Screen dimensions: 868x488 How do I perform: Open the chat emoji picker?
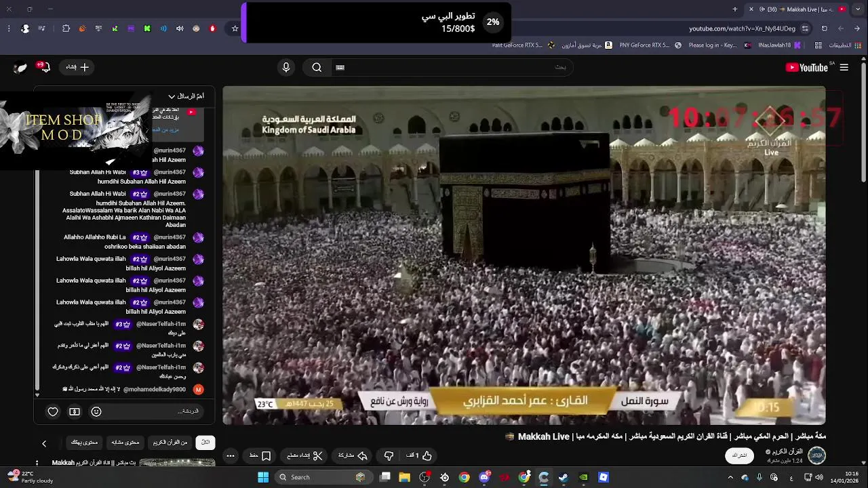(96, 411)
